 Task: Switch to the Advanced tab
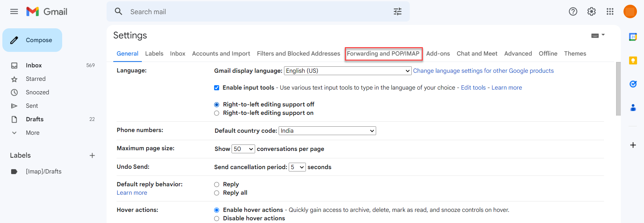(x=518, y=54)
